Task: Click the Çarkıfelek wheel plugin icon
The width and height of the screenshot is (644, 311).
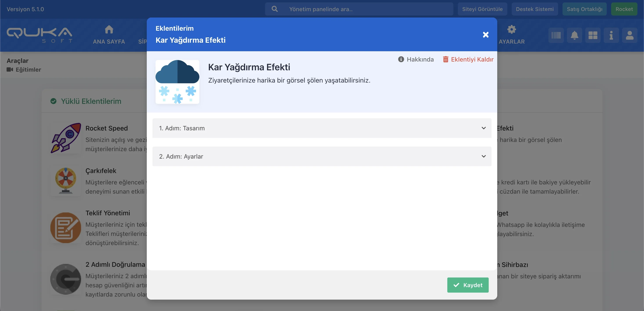Action: point(66,180)
